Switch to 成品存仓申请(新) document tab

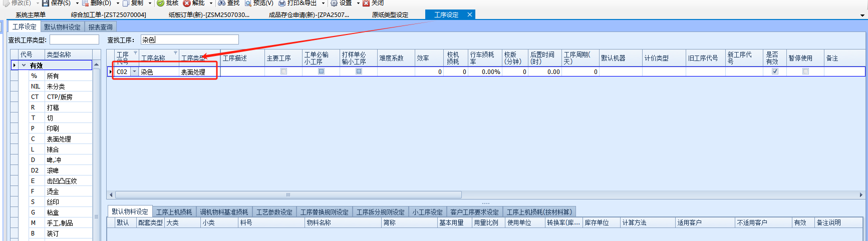pos(309,15)
